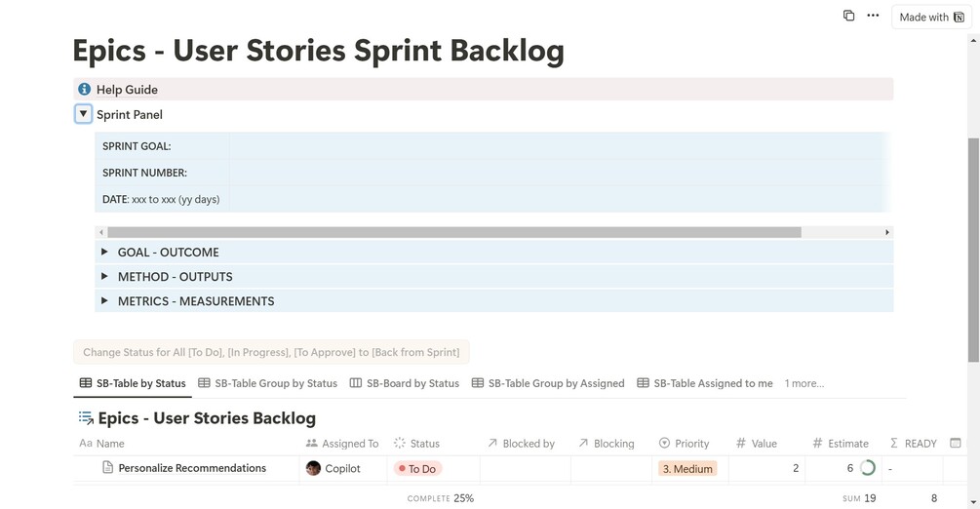Click the Change Status for All button
Screen dimensions: 980x509
coord(271,352)
